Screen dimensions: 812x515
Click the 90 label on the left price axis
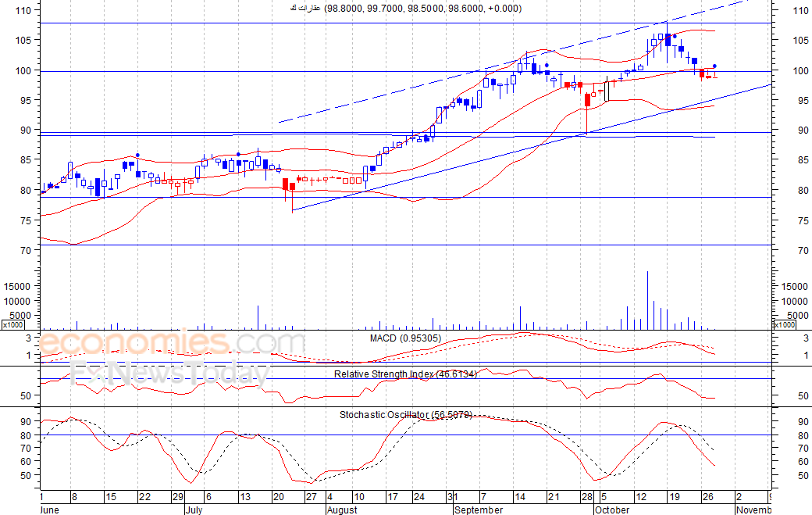point(26,131)
